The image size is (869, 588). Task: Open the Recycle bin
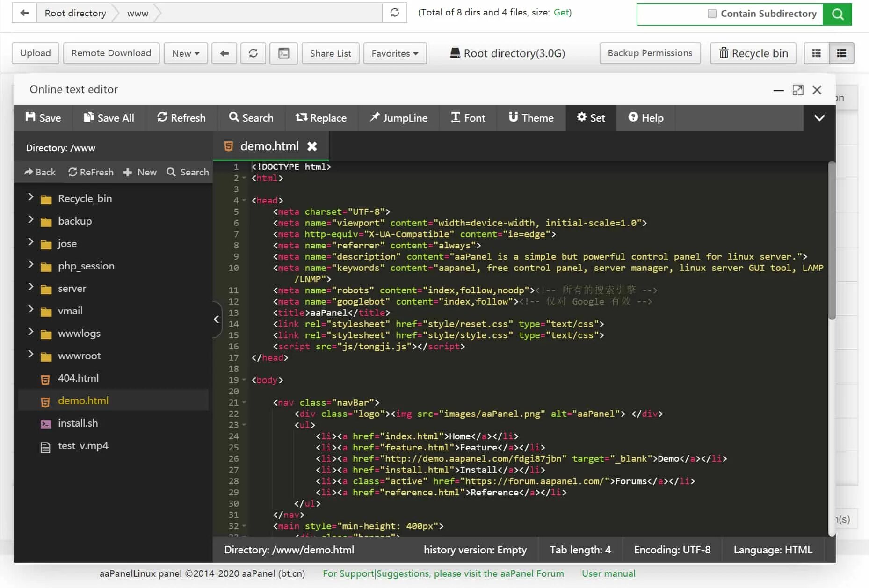pyautogui.click(x=754, y=53)
